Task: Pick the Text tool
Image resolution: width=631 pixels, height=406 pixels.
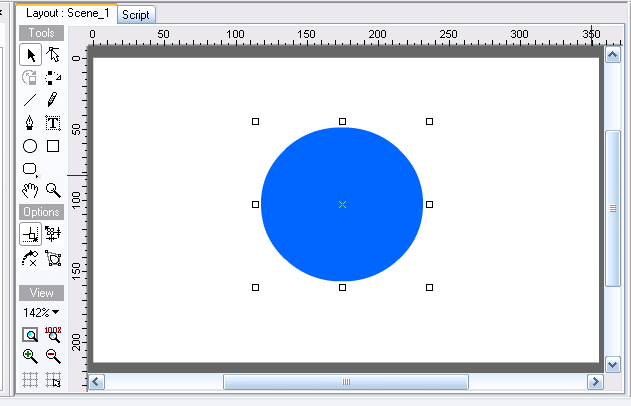Action: tap(53, 123)
